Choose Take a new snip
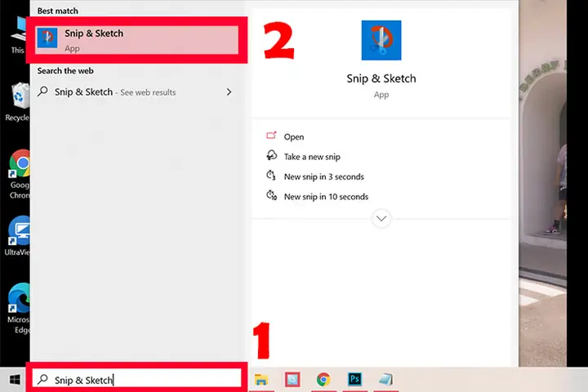 point(312,157)
